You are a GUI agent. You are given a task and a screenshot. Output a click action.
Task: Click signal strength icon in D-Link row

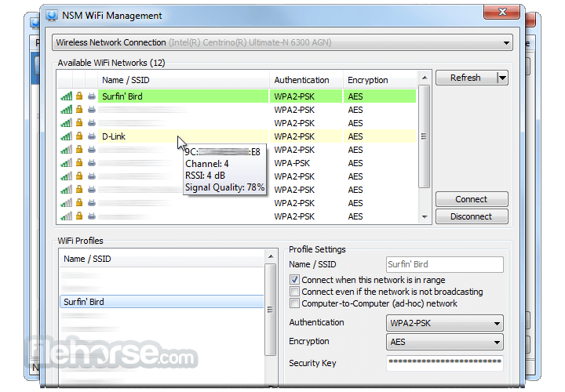[x=66, y=136]
